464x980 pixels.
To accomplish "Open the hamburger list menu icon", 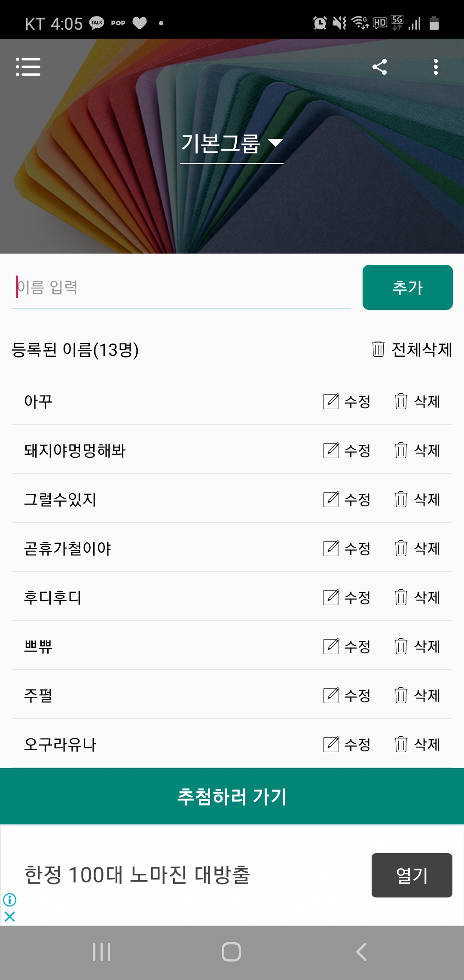I will tap(28, 67).
